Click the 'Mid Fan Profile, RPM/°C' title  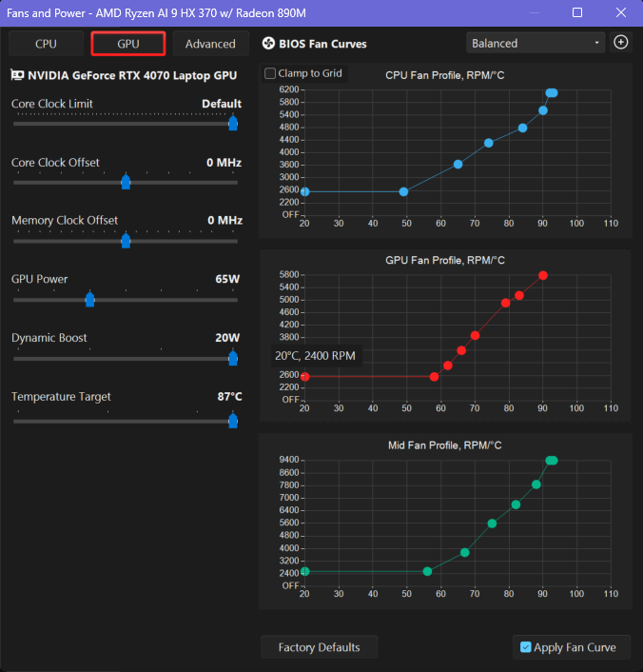(x=444, y=445)
